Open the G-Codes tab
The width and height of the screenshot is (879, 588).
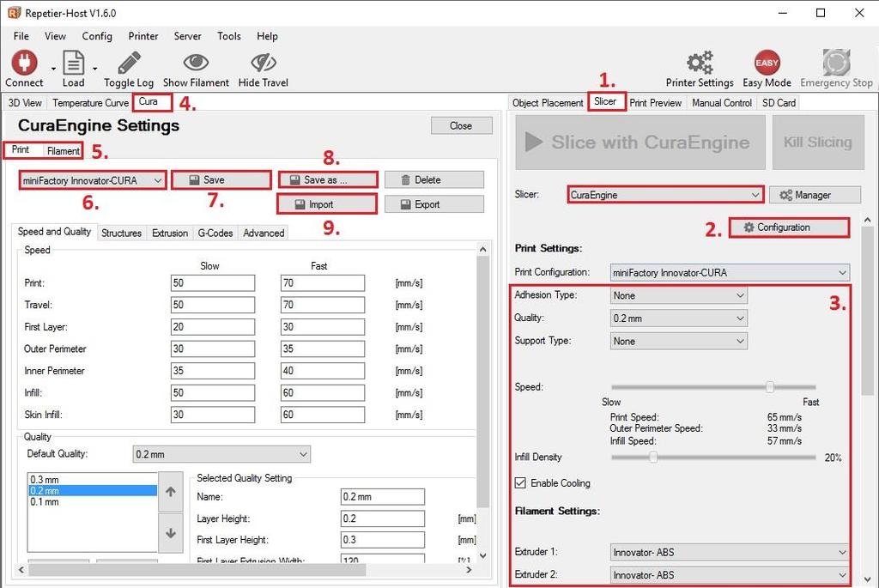(x=215, y=233)
